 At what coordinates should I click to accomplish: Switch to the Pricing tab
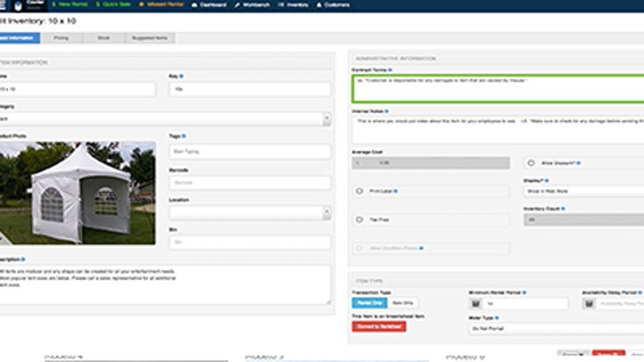point(62,38)
